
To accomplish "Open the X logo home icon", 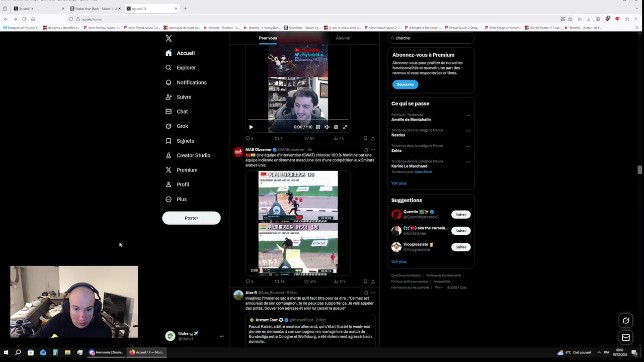I will [x=169, y=38].
